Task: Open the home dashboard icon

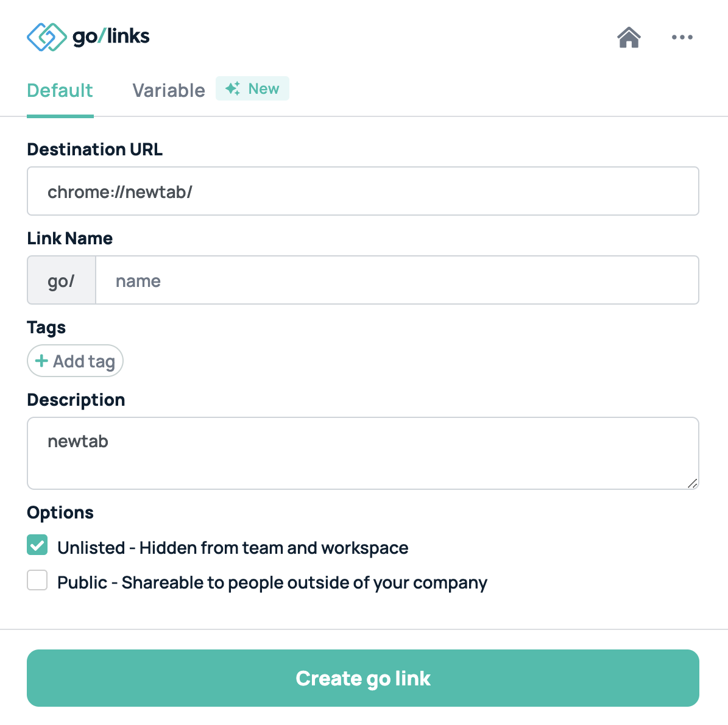Action: (x=629, y=37)
